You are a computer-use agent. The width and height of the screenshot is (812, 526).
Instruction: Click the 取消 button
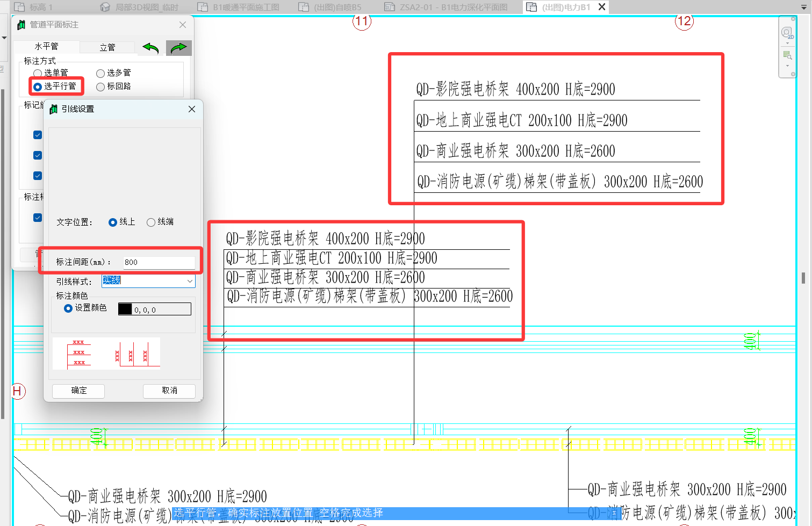(169, 391)
